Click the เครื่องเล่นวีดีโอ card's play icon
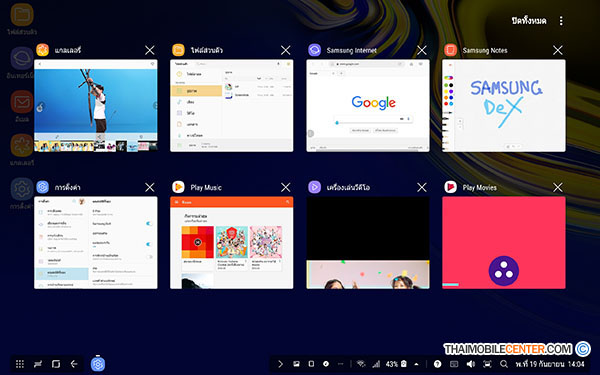Image resolution: width=600 pixels, height=375 pixels. pos(315,187)
